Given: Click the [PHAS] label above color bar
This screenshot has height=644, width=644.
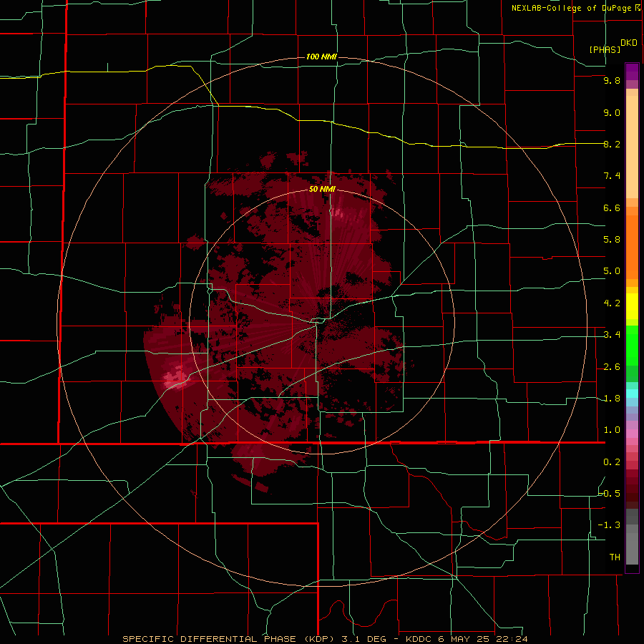Looking at the screenshot, I should pos(605,49).
